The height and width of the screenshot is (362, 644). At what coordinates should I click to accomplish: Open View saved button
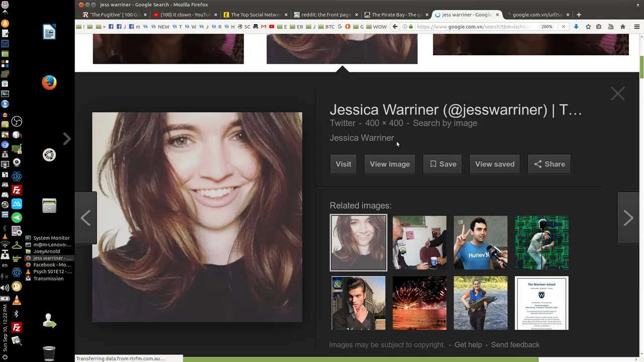[495, 164]
